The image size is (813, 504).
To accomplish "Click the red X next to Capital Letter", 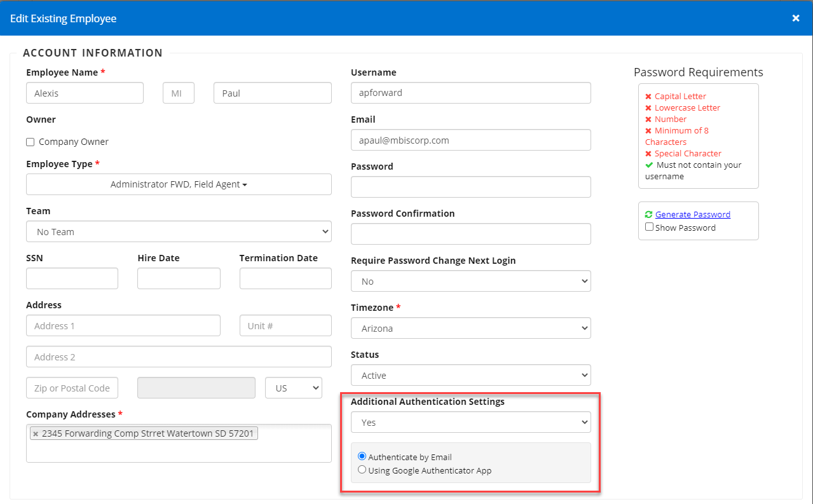I will (x=648, y=97).
